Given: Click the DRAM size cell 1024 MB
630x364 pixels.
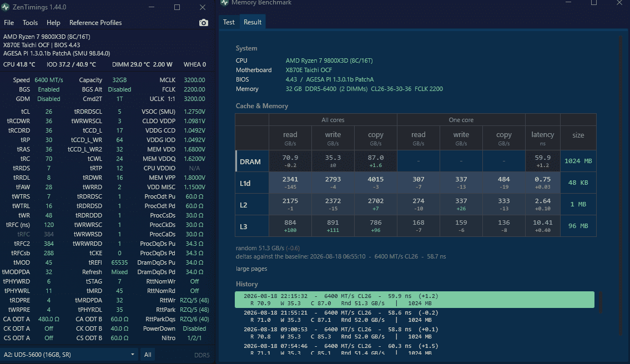Looking at the screenshot, I should (x=578, y=161).
